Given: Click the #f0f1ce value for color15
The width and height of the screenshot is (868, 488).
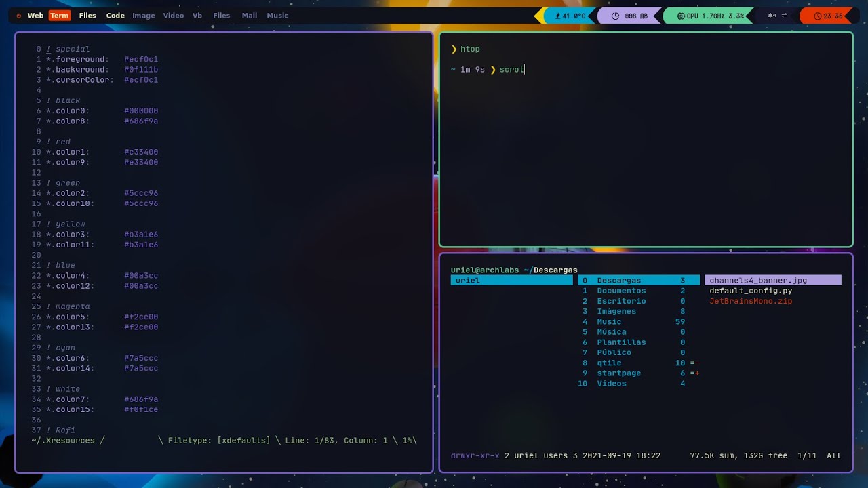Looking at the screenshot, I should pyautogui.click(x=141, y=410).
